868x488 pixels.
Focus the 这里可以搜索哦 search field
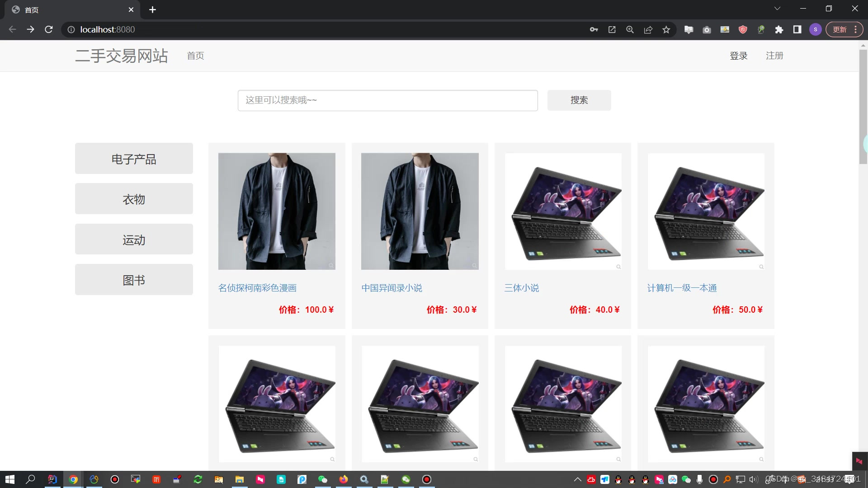[387, 100]
